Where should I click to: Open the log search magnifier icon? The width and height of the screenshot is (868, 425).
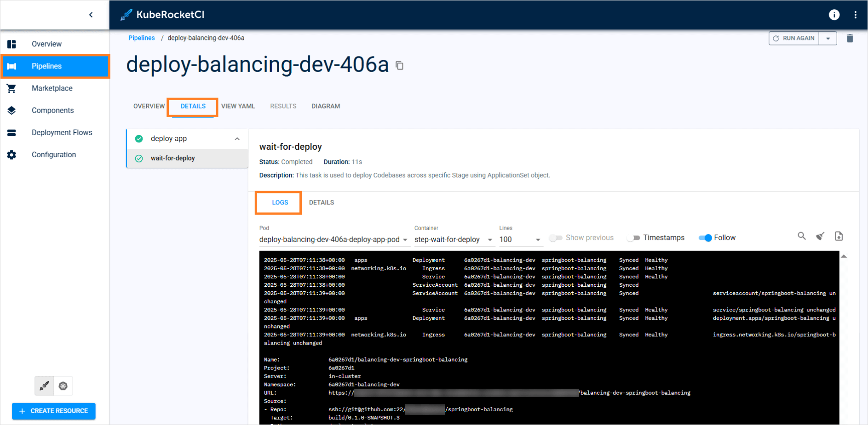click(x=801, y=236)
